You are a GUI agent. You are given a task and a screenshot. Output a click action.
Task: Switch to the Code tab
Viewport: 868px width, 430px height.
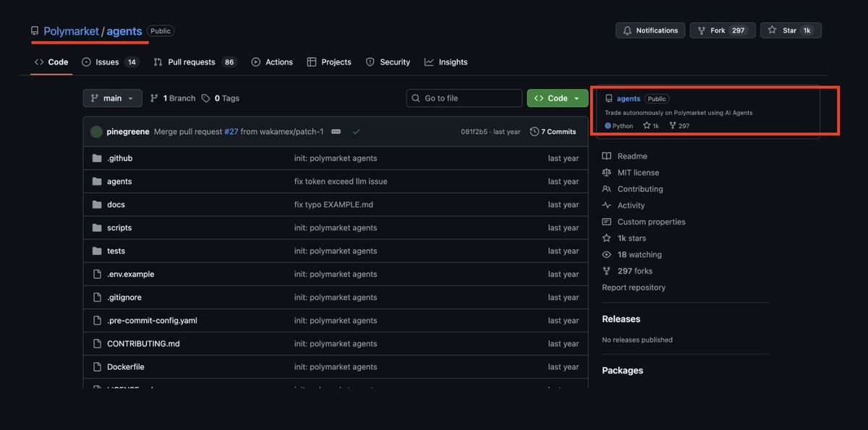[x=51, y=62]
